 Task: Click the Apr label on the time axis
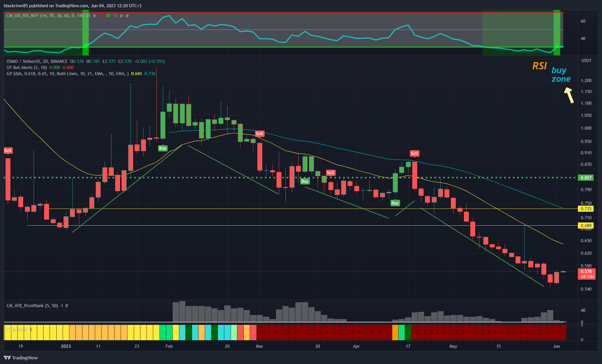point(356,346)
